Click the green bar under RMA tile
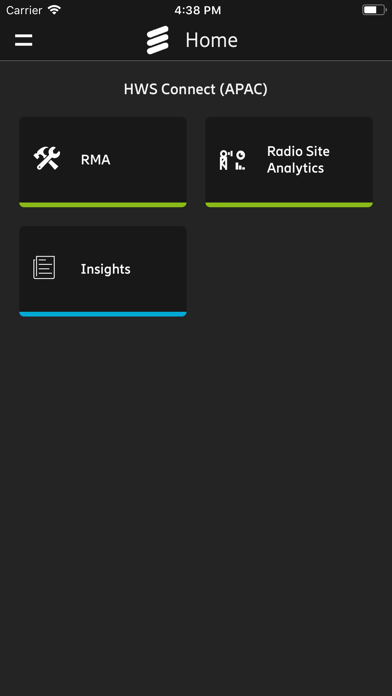 click(x=103, y=205)
